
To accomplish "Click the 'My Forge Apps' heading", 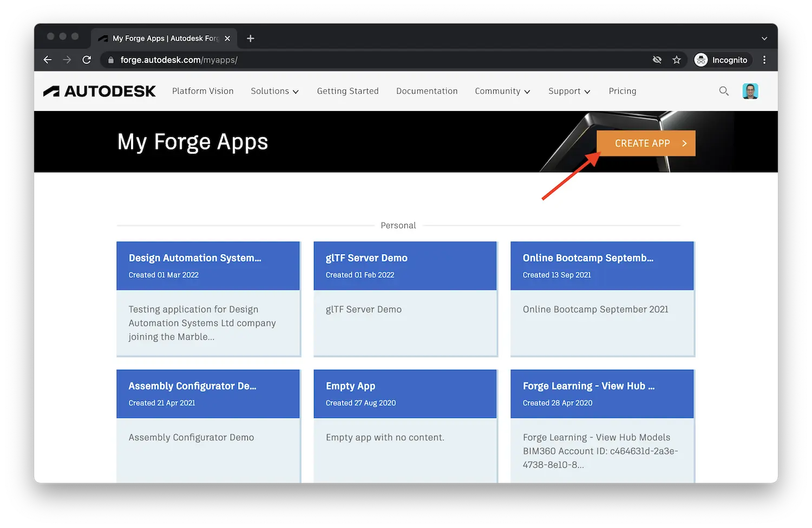I will pyautogui.click(x=193, y=142).
